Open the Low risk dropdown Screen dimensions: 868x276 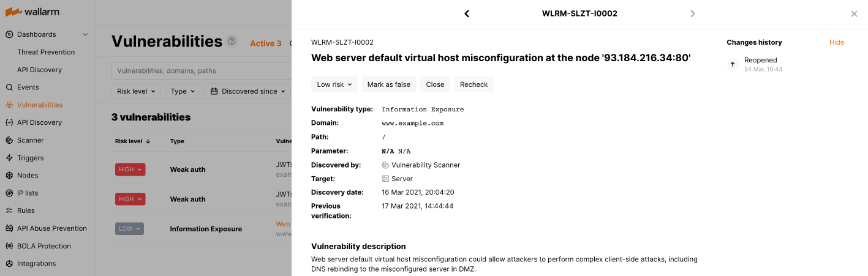click(x=334, y=84)
